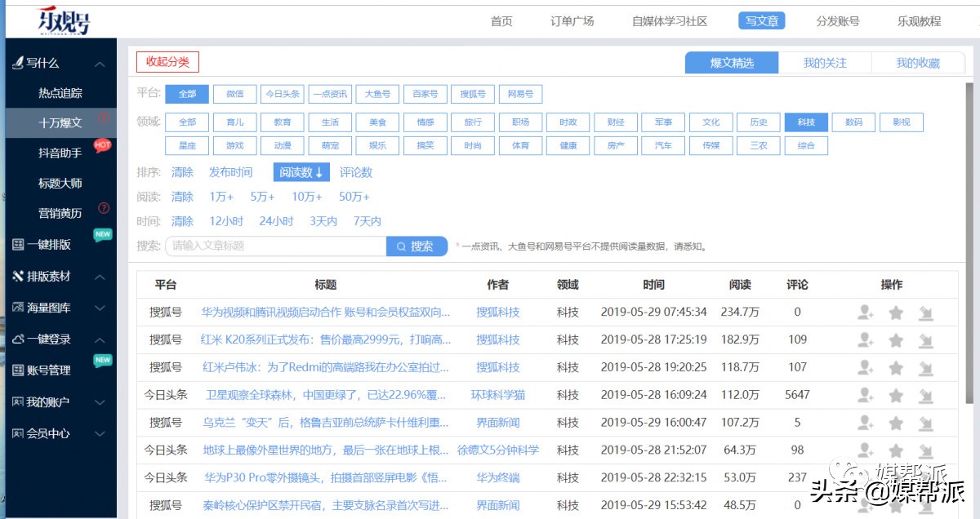The image size is (980, 519).
Task: Open 一键排版 from the sidebar icon
Action: click(18, 244)
